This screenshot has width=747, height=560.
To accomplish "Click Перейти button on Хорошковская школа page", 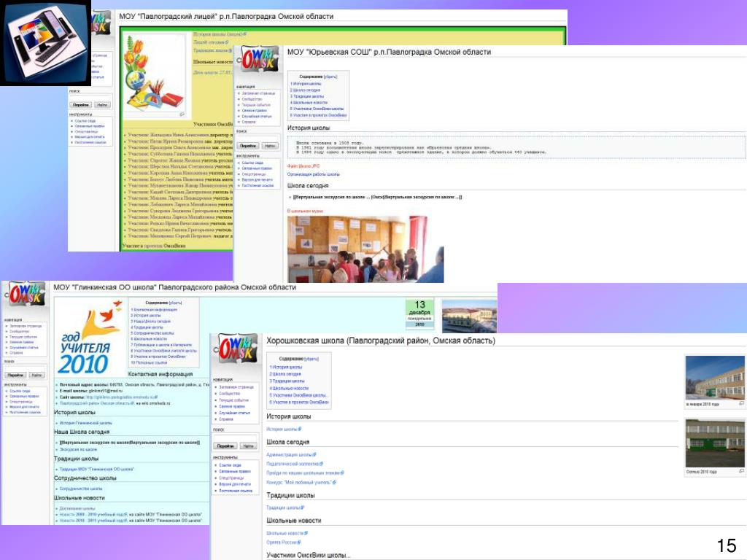I will [x=225, y=446].
